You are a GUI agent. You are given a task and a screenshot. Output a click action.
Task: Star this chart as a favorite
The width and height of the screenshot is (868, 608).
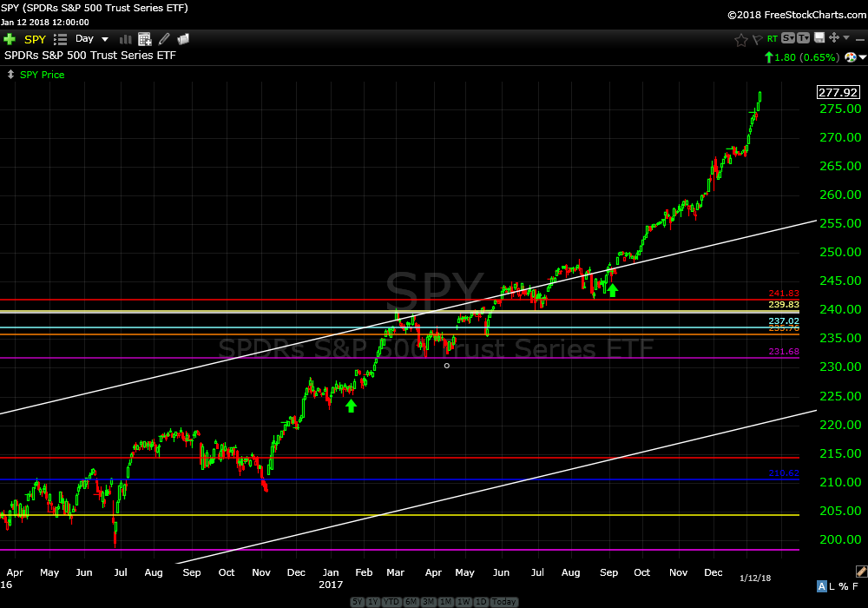coord(740,39)
